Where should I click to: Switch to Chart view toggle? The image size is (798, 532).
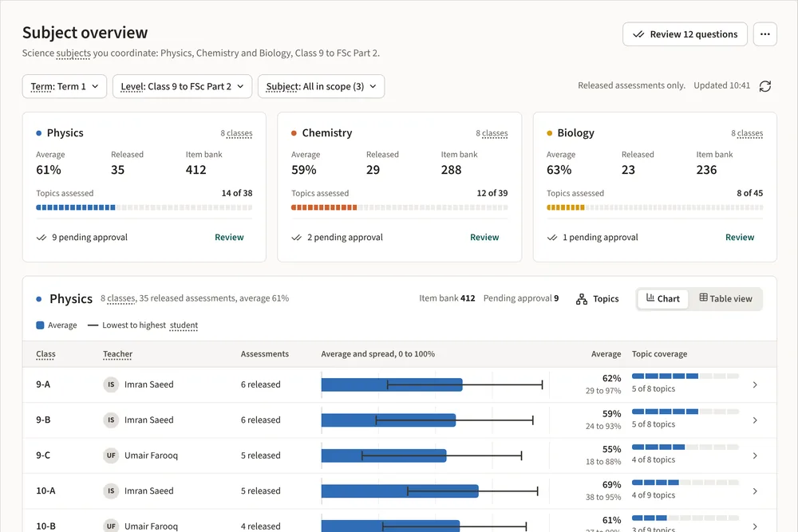click(x=662, y=298)
